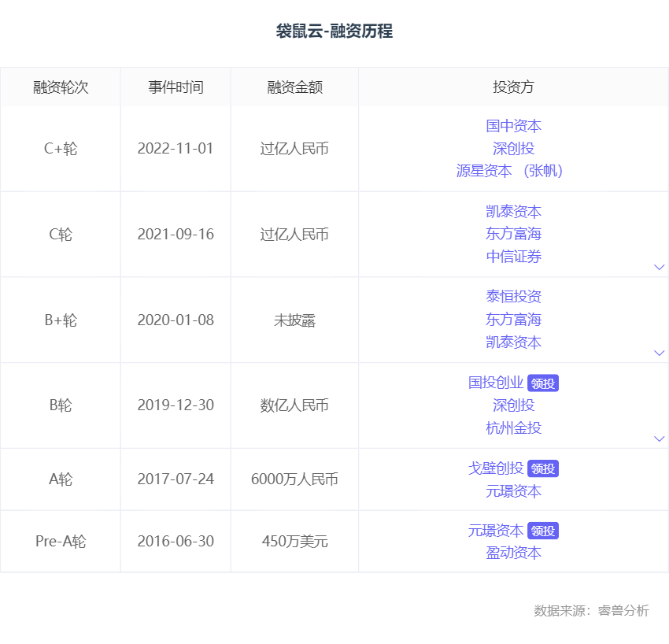Open 东方富海 link in B+轮 row
The height and width of the screenshot is (644, 669).
pos(513,319)
